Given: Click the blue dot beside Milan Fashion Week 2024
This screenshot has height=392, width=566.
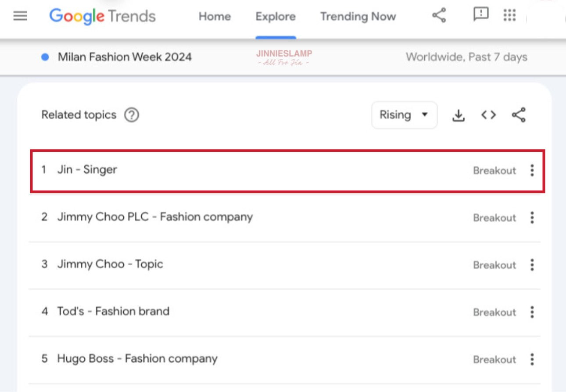Looking at the screenshot, I should coord(44,57).
